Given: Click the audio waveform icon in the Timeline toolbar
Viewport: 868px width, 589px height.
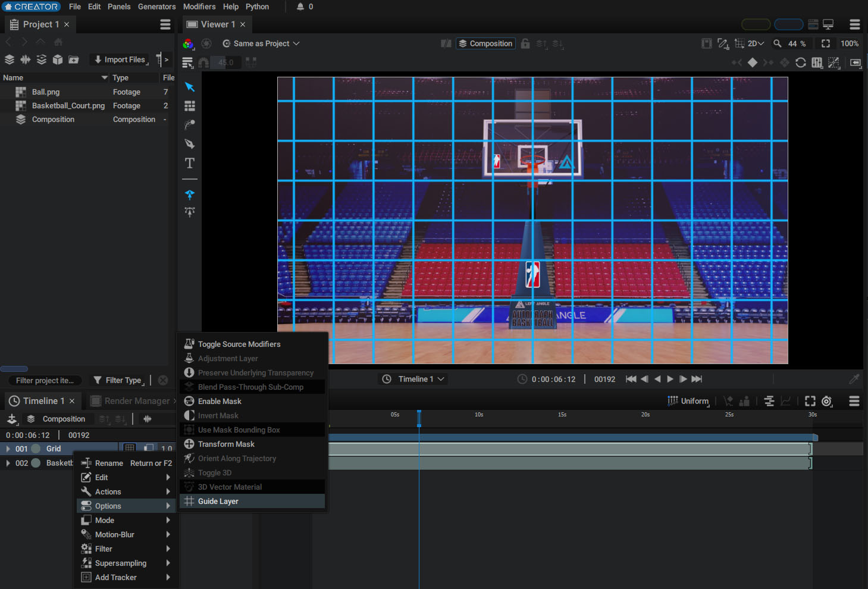Looking at the screenshot, I should pyautogui.click(x=148, y=419).
